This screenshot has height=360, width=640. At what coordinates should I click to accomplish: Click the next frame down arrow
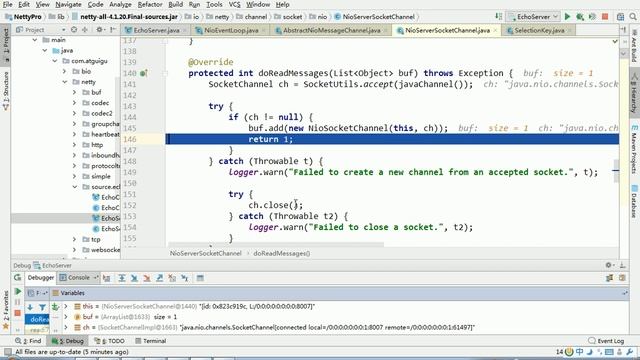tap(30, 307)
